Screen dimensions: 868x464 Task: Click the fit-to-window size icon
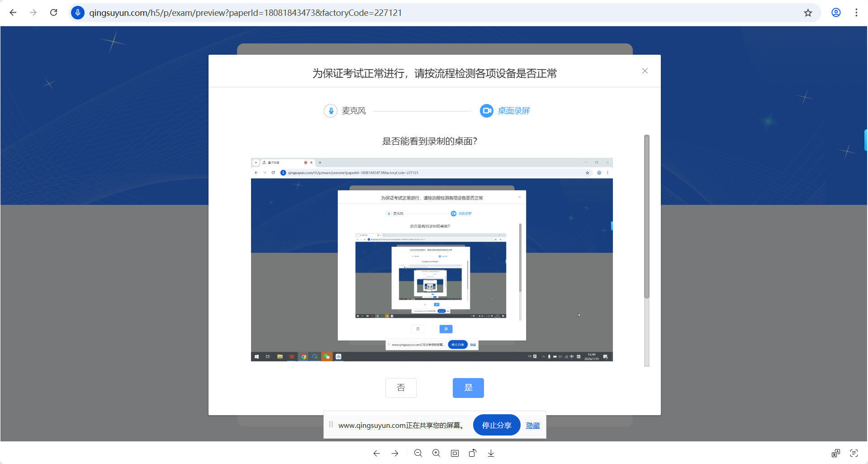click(455, 453)
